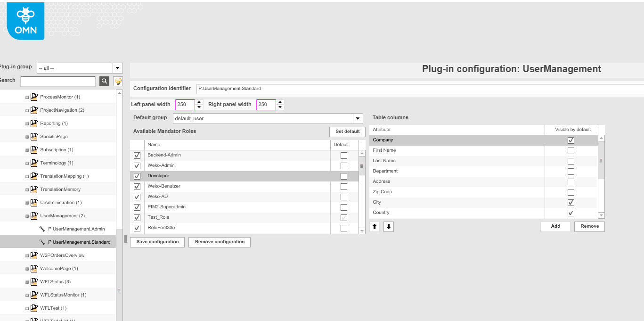This screenshot has height=321, width=644.
Task: Click the Save configuration button
Action: pyautogui.click(x=157, y=242)
